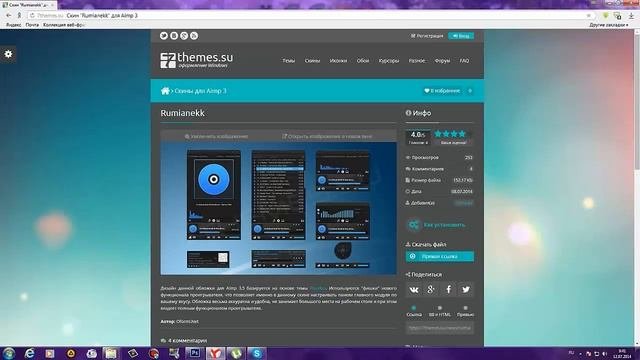Screen dimensions: 640x360
Task: Open browser downloads arrow icon
Action: pyautogui.click(x=631, y=16)
